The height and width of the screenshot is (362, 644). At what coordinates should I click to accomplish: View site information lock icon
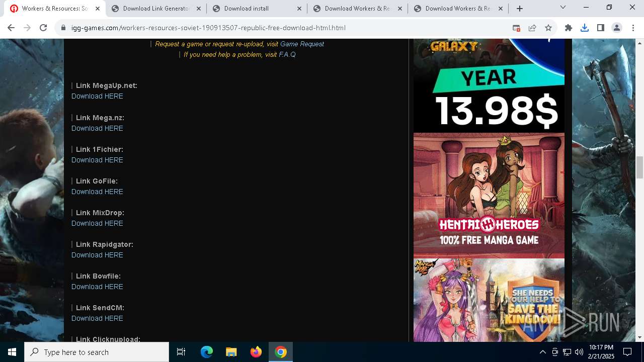63,28
